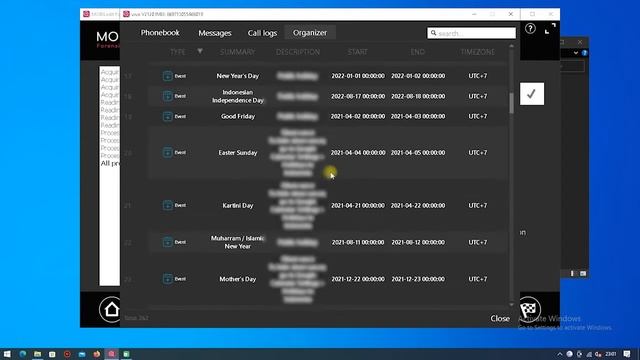Click the taskbar clock showing 23:01
The image size is (640, 360).
tap(611, 354)
